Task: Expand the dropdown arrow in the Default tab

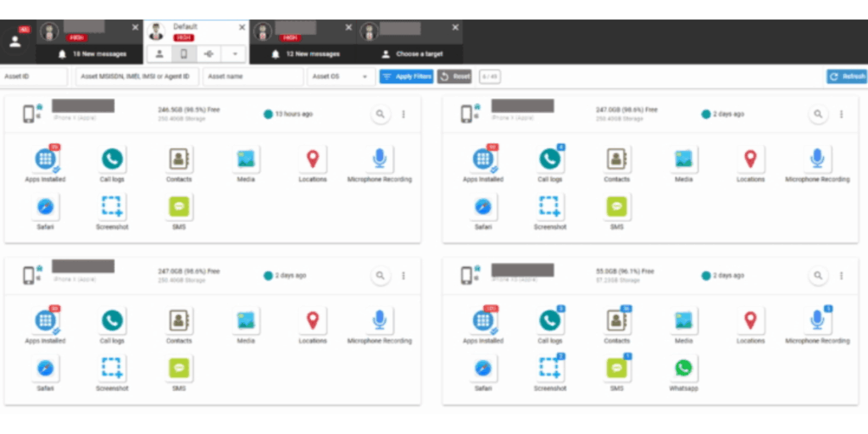Action: click(235, 53)
